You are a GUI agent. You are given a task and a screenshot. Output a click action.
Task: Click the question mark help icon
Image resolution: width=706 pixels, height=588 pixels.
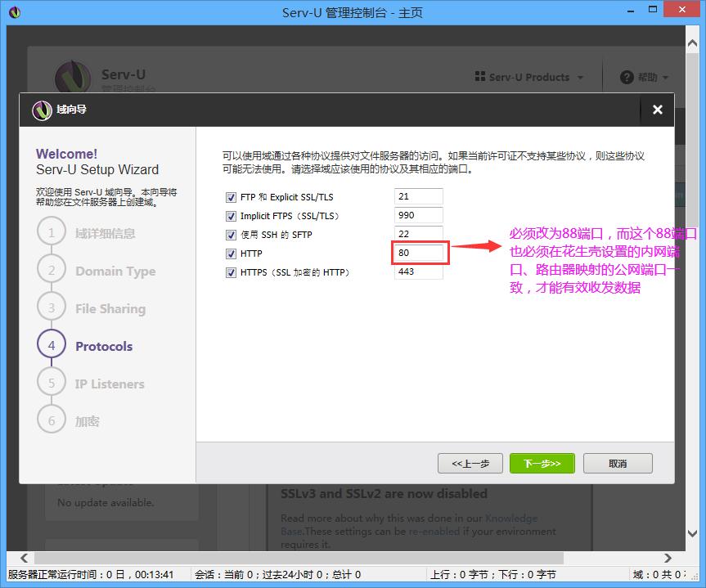[x=627, y=78]
